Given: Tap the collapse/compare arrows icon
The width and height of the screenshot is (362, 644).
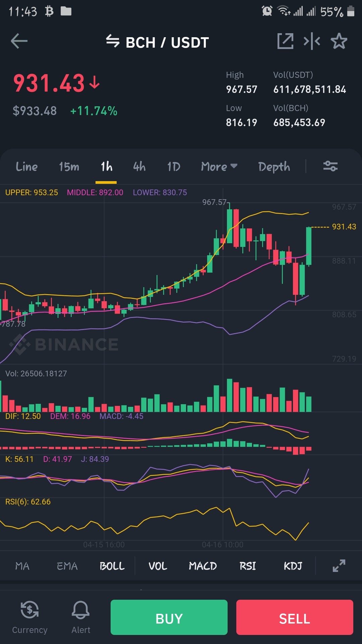Looking at the screenshot, I should (312, 41).
